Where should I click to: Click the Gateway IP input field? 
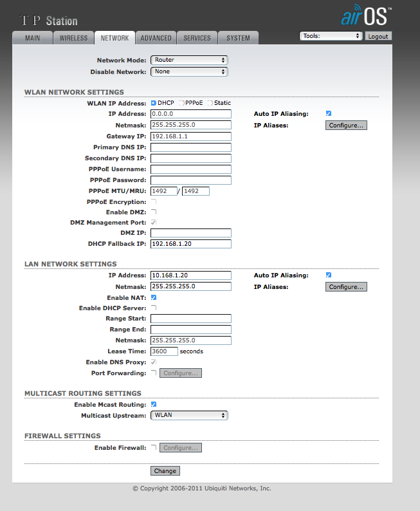point(191,136)
